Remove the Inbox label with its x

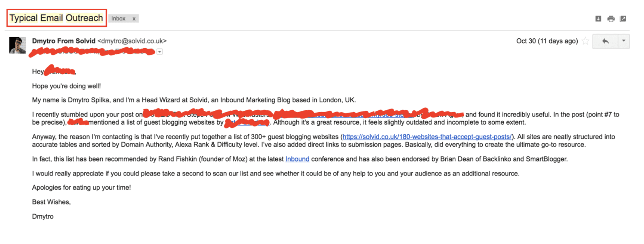point(134,18)
